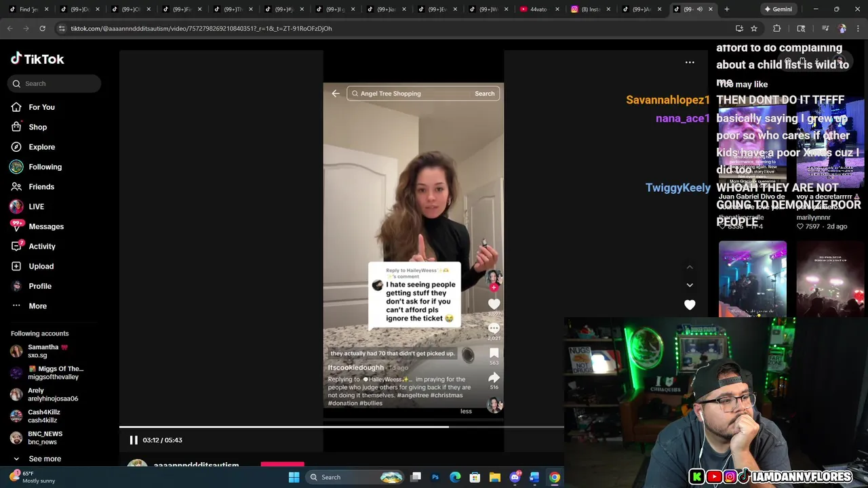
Task: Bookmark this page with star icon
Action: [754, 28]
